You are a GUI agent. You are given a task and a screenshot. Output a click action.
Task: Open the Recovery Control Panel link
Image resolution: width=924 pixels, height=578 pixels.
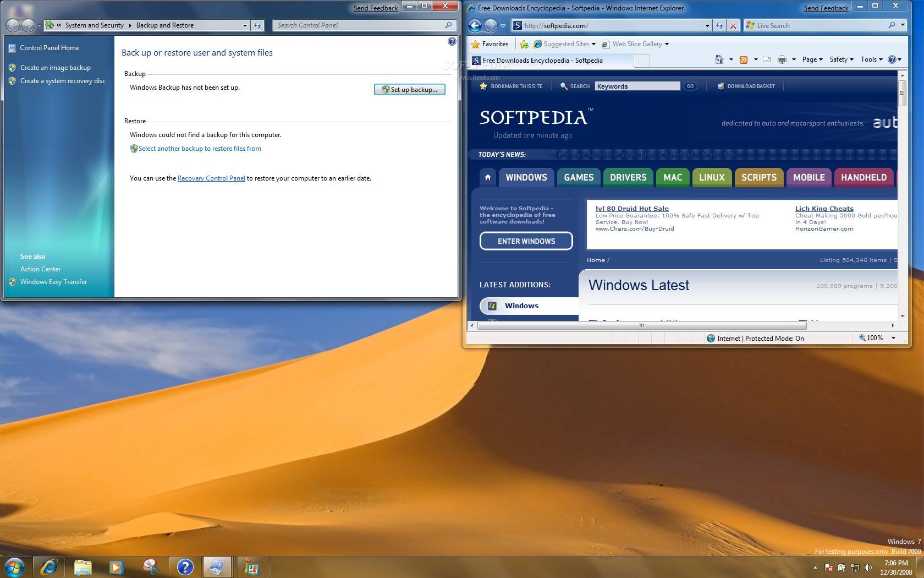pyautogui.click(x=211, y=178)
